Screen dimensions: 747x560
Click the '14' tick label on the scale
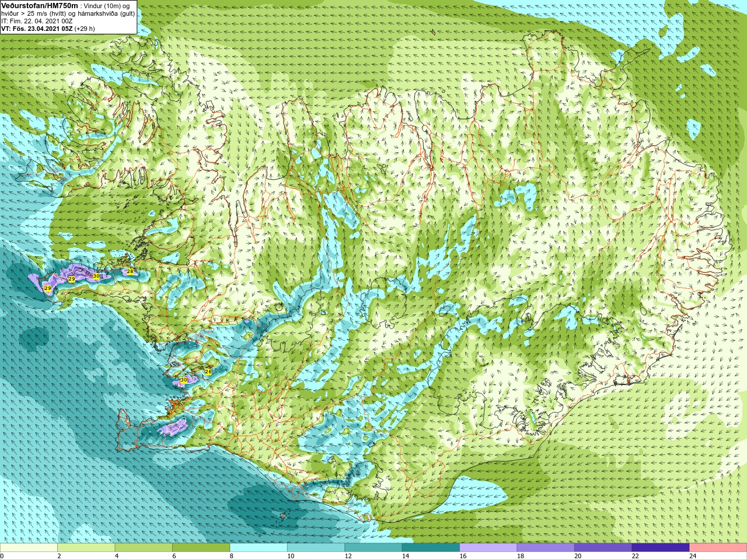coord(406,556)
